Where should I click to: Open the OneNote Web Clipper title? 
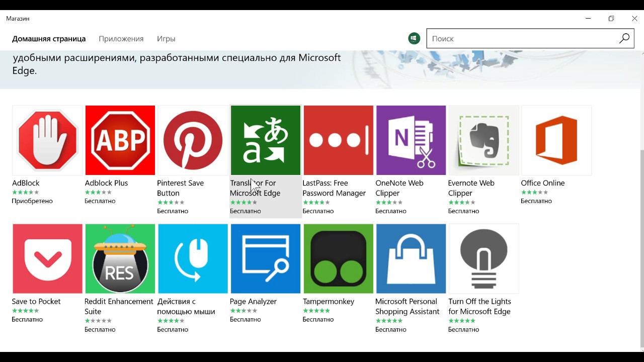[x=399, y=188]
